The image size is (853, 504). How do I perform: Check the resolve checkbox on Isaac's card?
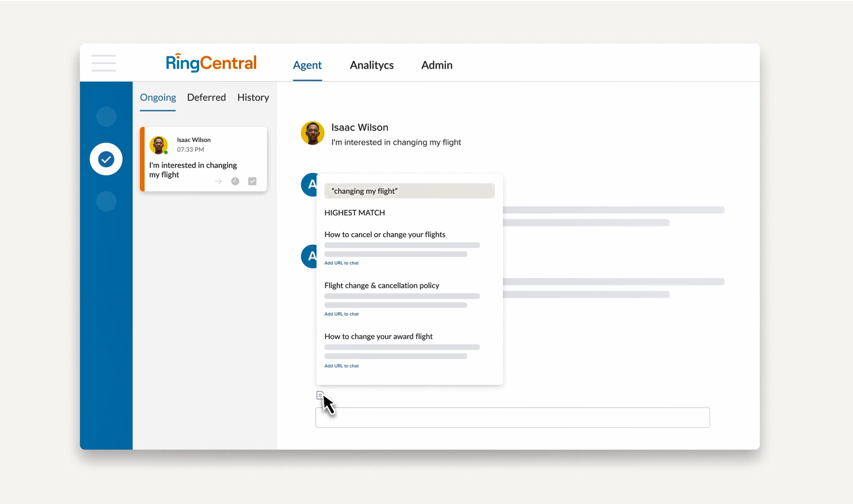[252, 181]
